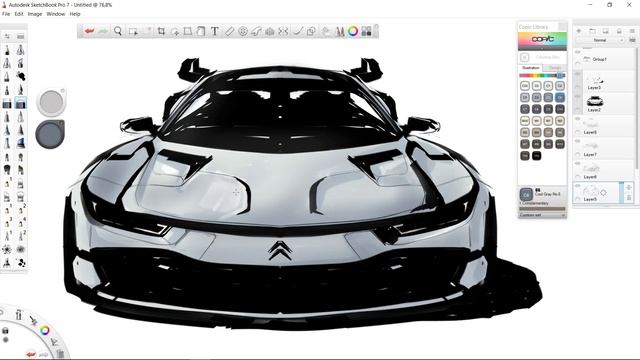Screen dimensions: 640x360
Task: Open the File menu
Action: coord(6,14)
